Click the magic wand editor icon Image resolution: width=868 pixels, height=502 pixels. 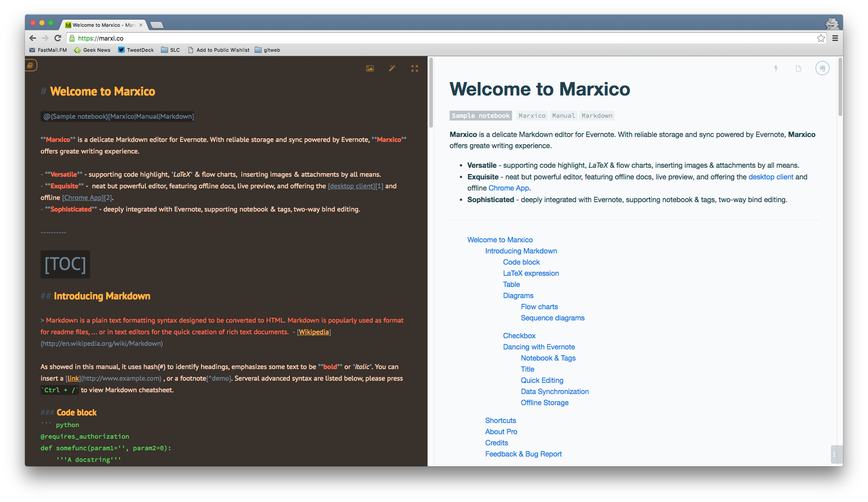coord(392,68)
